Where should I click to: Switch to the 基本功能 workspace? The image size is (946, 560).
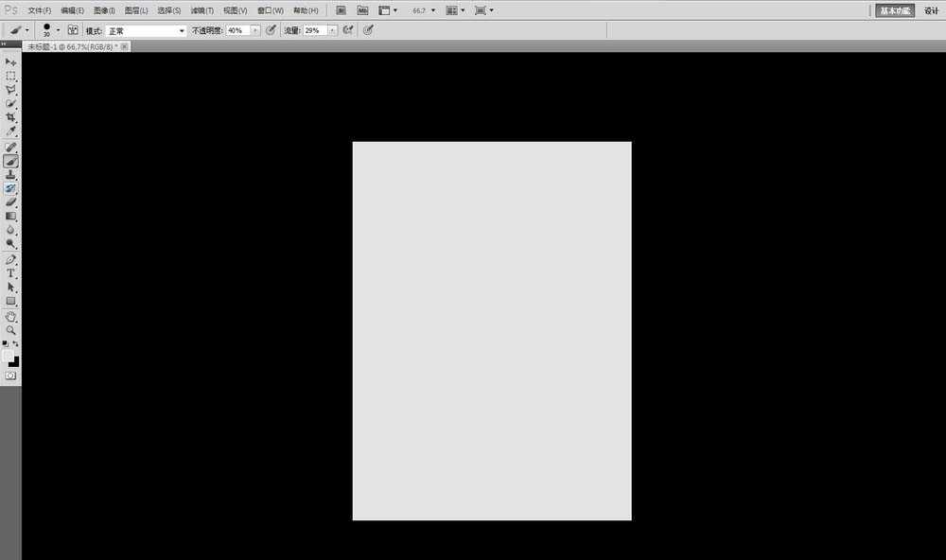point(894,10)
